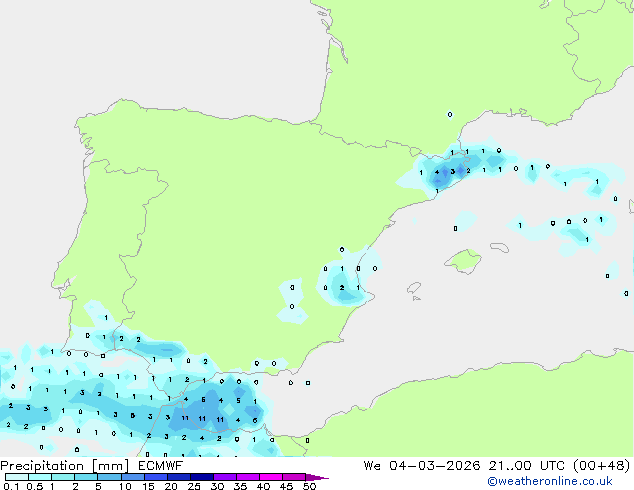This screenshot has height=490, width=634.
Task: Click the "[mm]" unit label
Action: (x=110, y=466)
